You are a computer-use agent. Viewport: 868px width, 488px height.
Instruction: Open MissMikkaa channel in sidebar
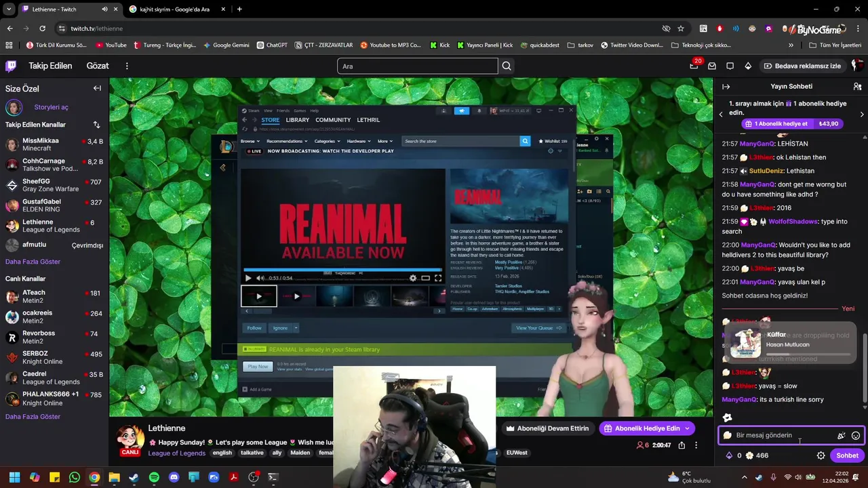coord(54,144)
